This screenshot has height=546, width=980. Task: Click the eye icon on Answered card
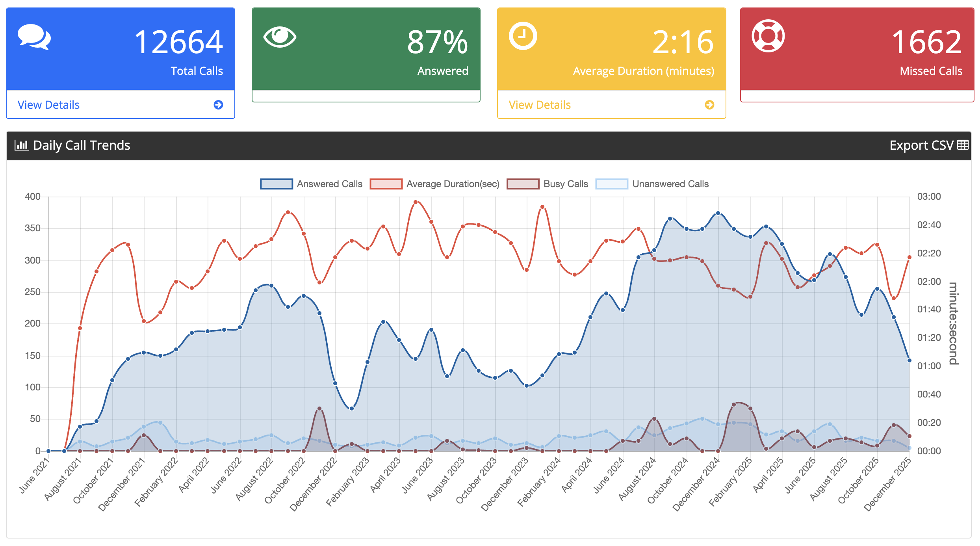tap(280, 37)
